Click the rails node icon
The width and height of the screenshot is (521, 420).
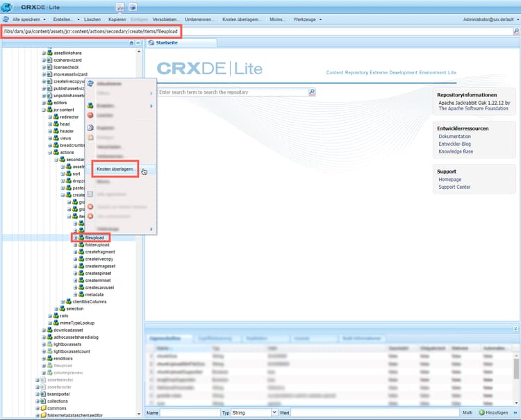[56, 316]
